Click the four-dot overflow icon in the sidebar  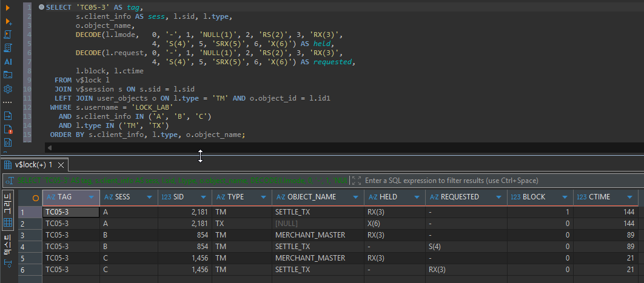[x=8, y=102]
